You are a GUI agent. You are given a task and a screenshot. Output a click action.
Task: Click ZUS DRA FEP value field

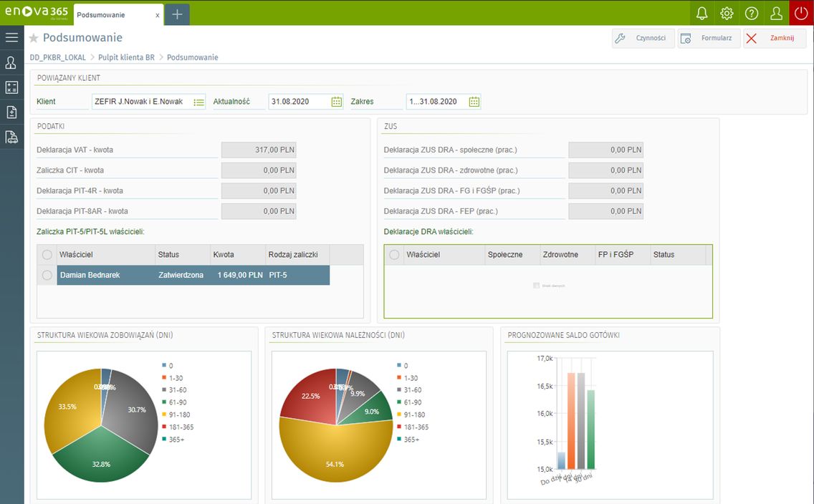click(x=605, y=211)
